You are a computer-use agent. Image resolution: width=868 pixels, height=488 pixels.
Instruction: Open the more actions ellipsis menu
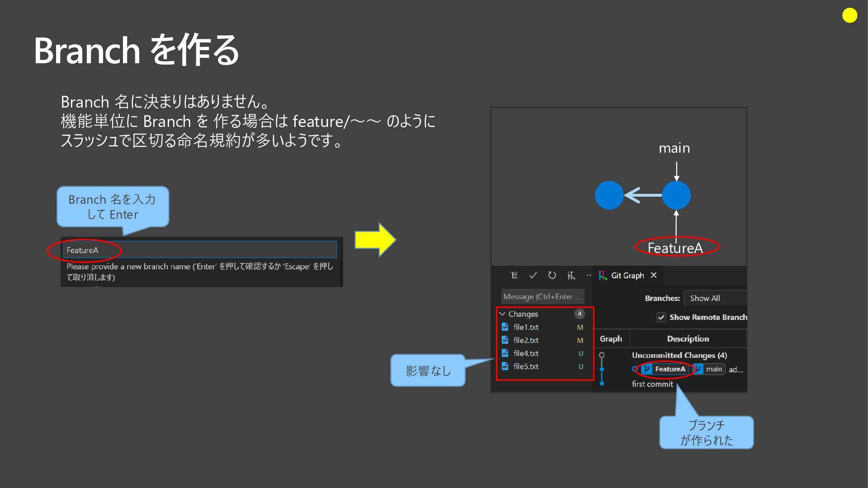click(589, 275)
